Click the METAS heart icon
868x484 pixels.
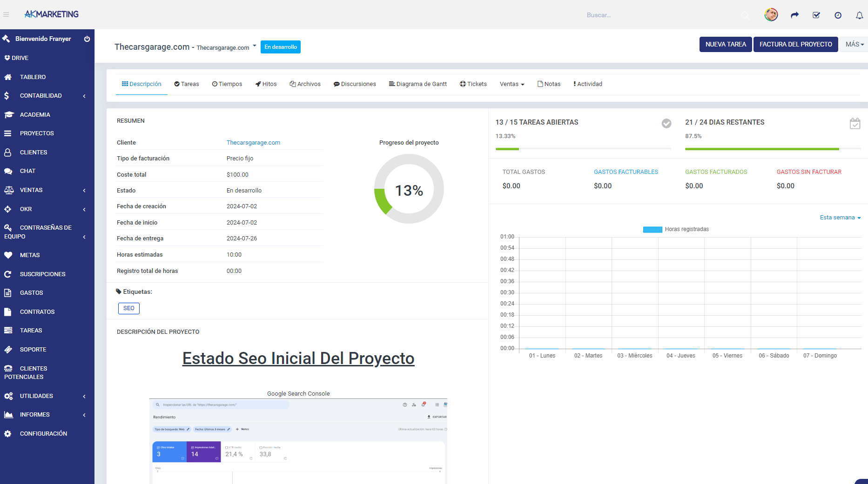pyautogui.click(x=8, y=255)
